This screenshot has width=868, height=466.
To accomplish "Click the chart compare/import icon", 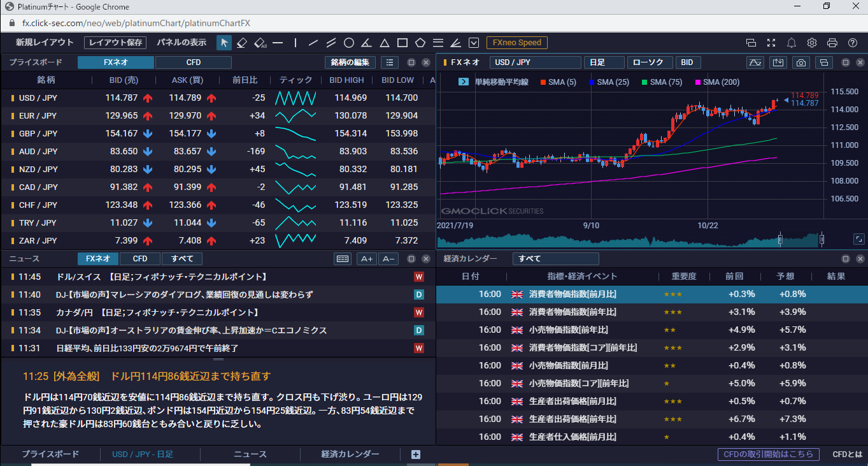I will coord(778,62).
